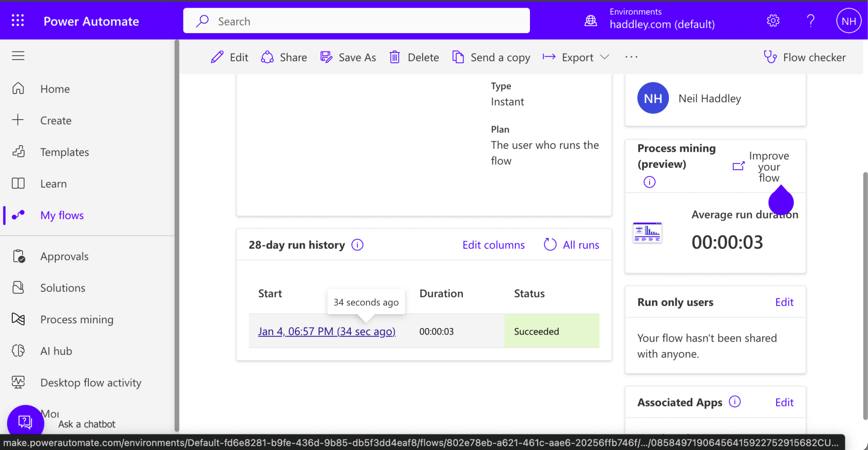This screenshot has width=868, height=450.
Task: Click the search magnifier icon
Action: pos(202,21)
